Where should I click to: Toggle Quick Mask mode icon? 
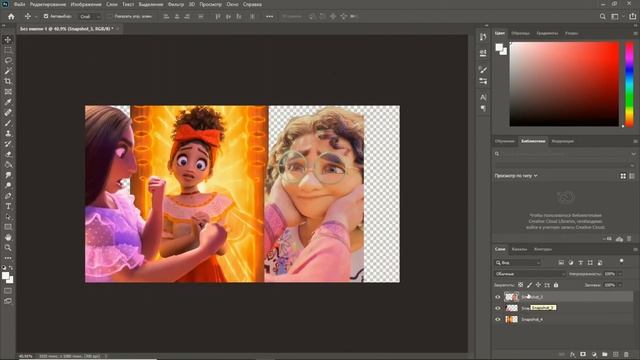[x=8, y=291]
